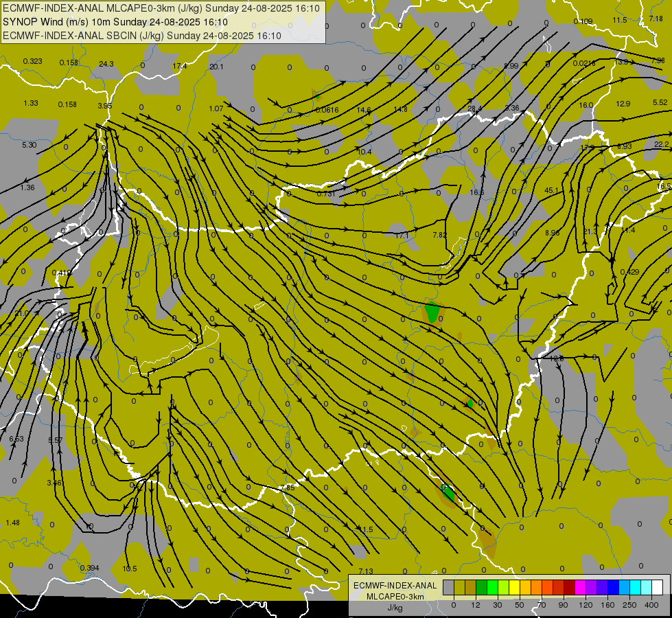Screen dimensions: 672x618
Task: Select the 0.0616 grid value
Action: [327, 111]
